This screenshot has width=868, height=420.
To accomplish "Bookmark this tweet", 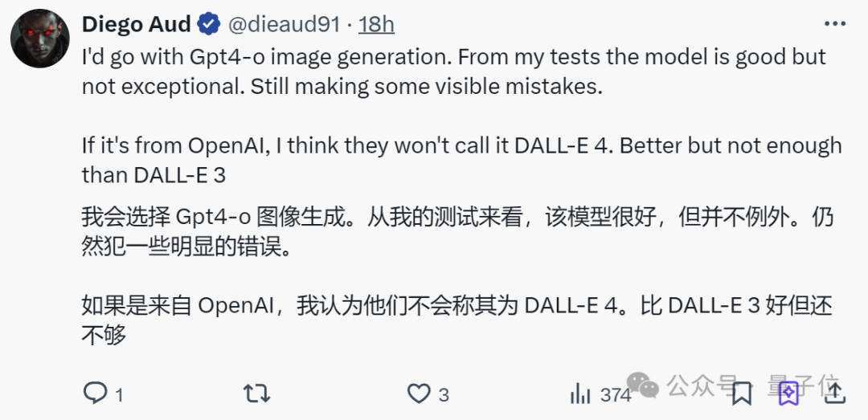I will [x=742, y=393].
